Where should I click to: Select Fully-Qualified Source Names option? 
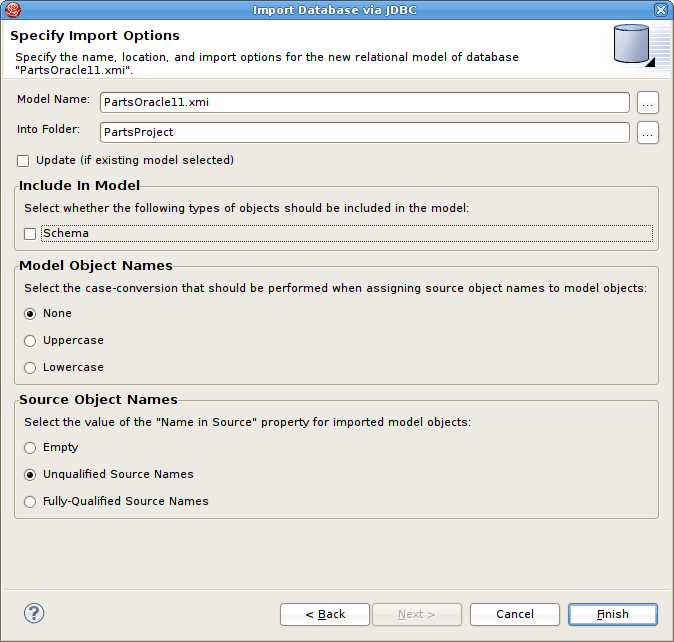point(30,502)
